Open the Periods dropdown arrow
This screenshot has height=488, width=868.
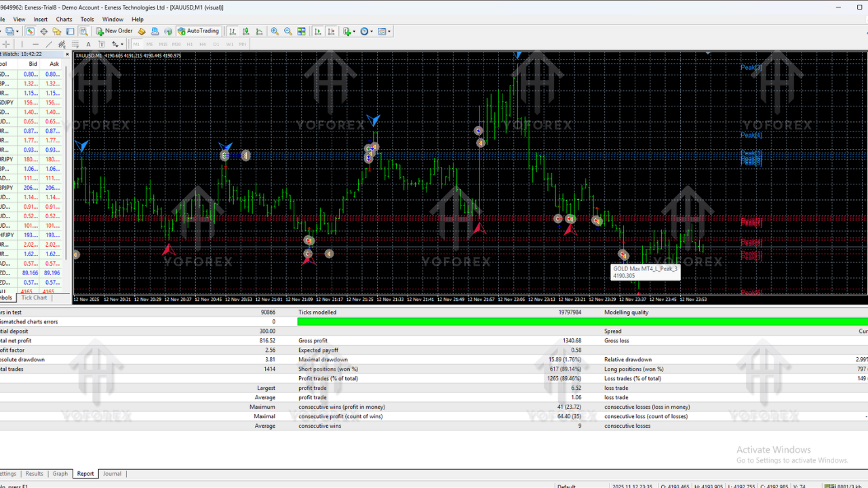pos(371,31)
